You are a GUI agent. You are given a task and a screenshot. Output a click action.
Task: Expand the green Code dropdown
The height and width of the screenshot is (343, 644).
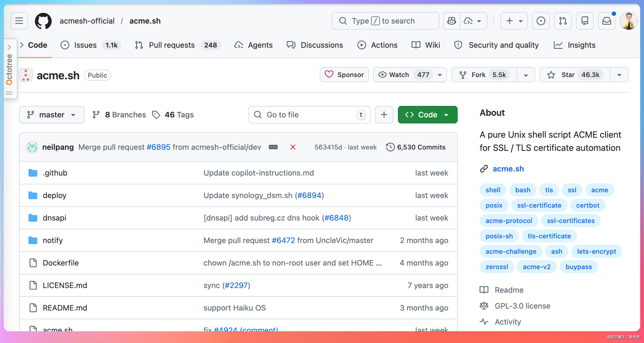tap(427, 115)
